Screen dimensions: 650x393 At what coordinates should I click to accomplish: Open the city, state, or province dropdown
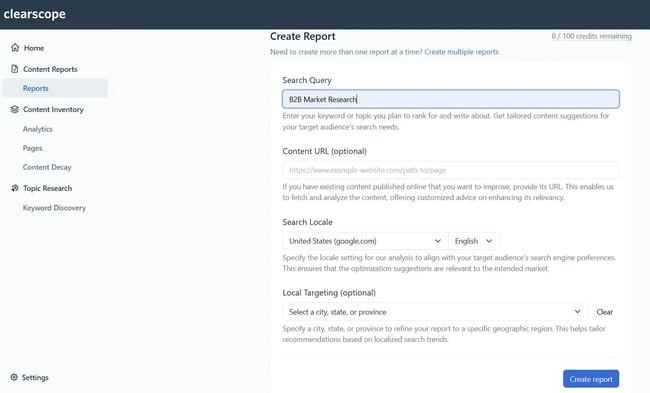click(x=435, y=312)
